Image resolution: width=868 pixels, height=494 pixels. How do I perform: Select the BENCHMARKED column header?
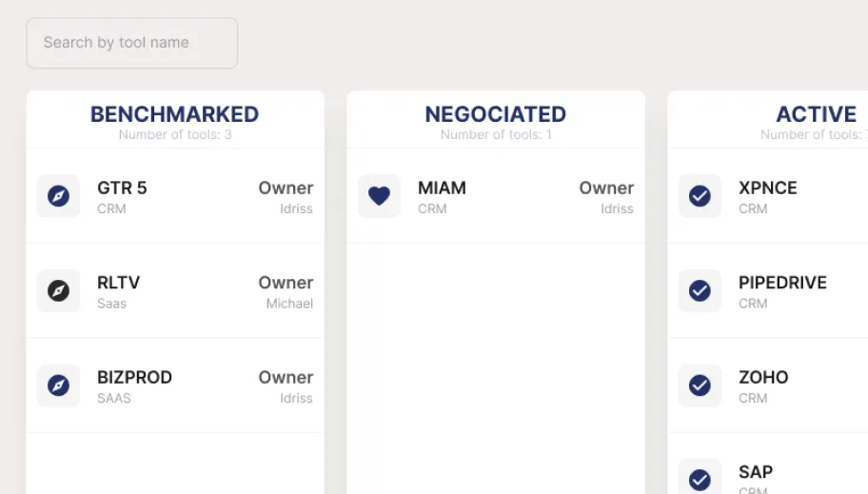175,114
